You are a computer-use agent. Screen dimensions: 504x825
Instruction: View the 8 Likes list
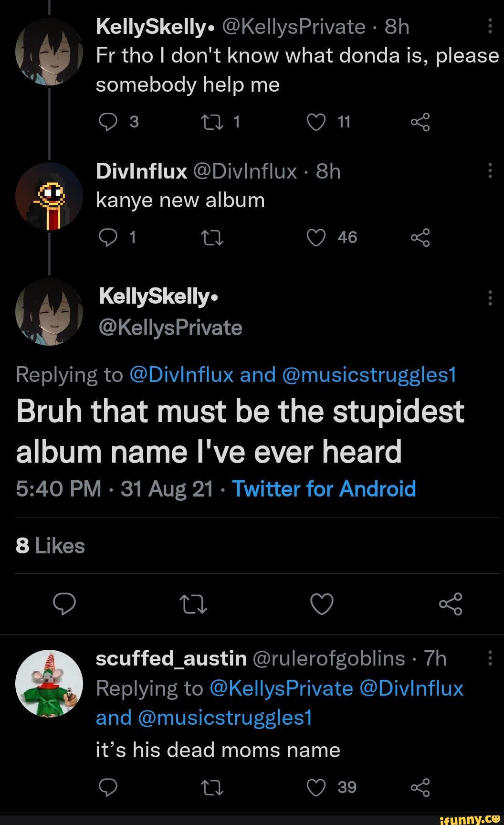click(x=50, y=546)
